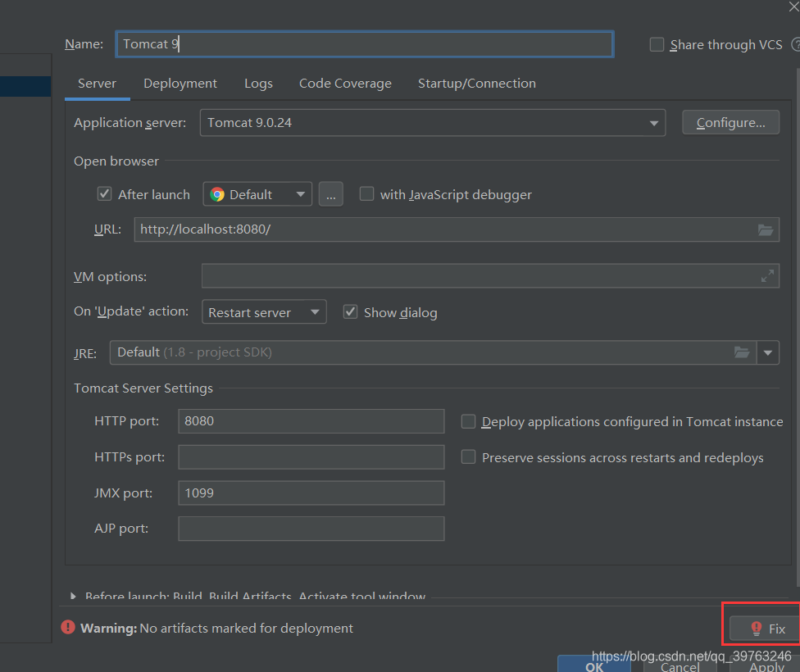This screenshot has height=672, width=800.
Task: Expand the VM options field editor
Action: [767, 276]
